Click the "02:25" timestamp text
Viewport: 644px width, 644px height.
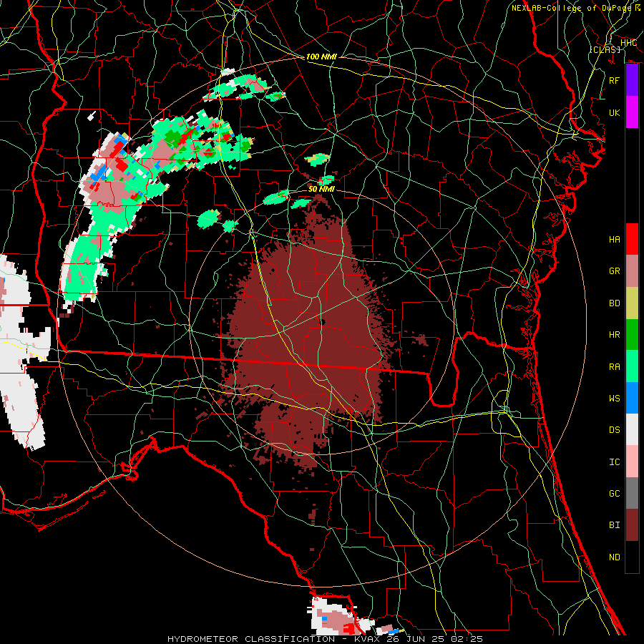[468, 639]
